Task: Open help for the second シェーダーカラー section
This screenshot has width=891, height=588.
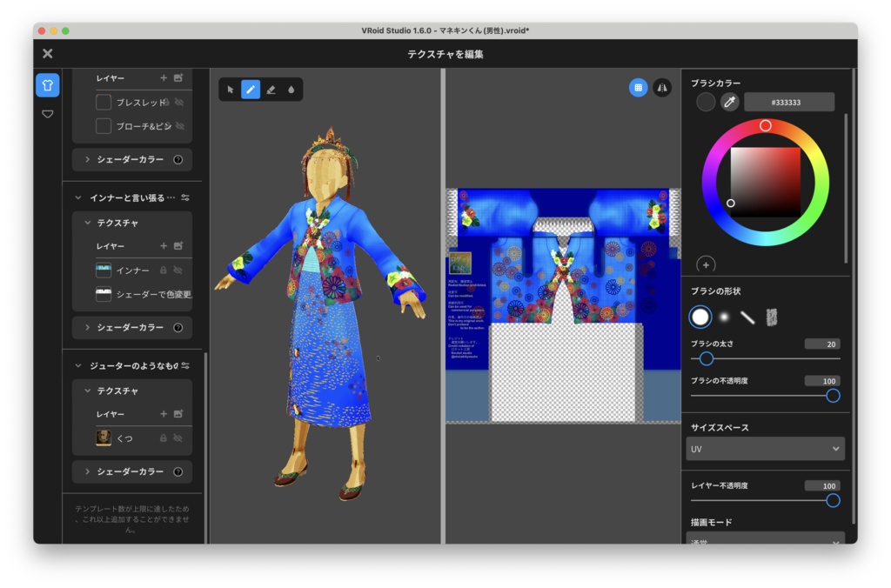Action: (178, 328)
